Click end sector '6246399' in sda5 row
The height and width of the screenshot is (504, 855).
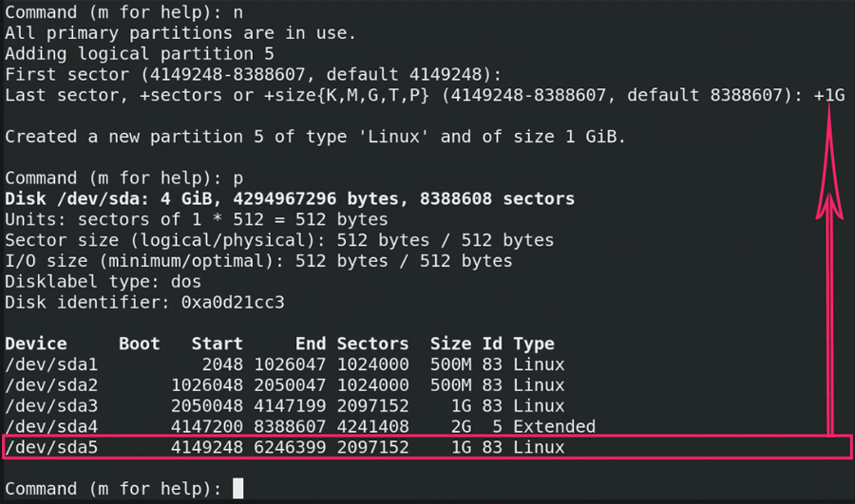[290, 447]
